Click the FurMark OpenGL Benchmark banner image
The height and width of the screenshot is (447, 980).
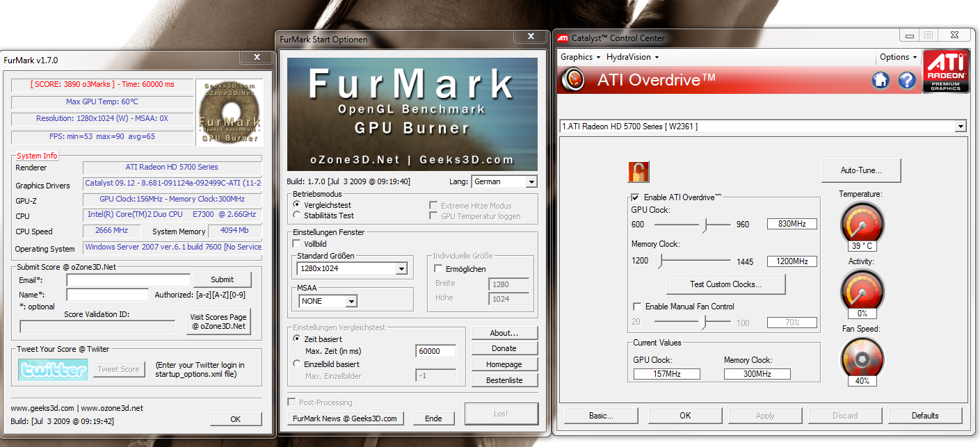(x=412, y=114)
